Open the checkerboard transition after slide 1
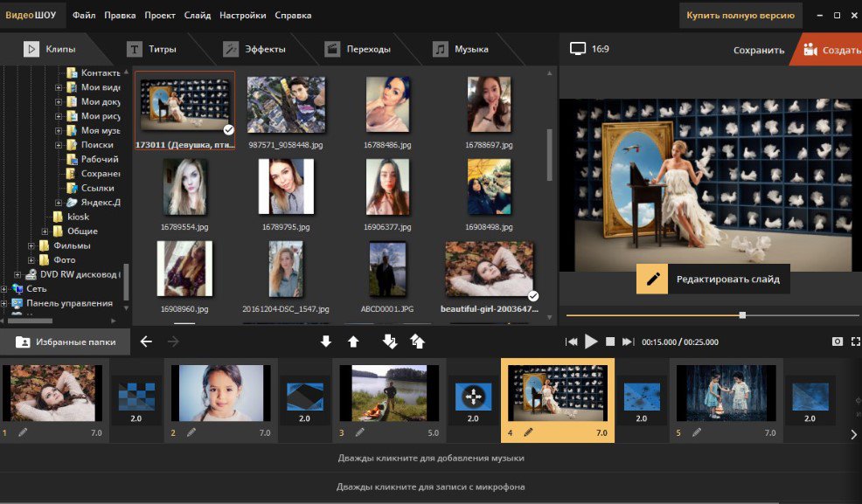The width and height of the screenshot is (862, 504). [x=136, y=397]
